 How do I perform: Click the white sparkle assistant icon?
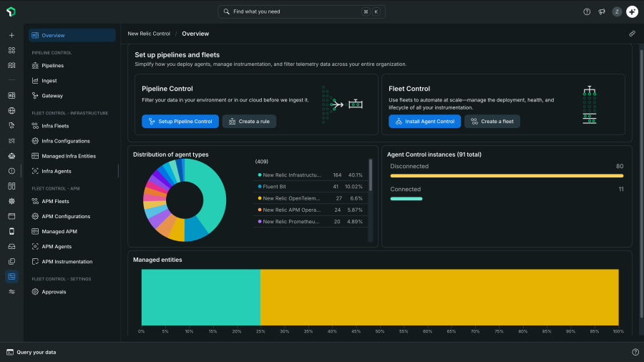pos(632,11)
